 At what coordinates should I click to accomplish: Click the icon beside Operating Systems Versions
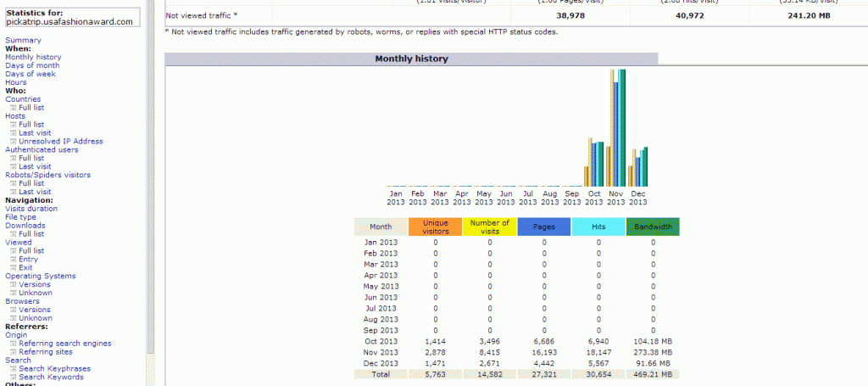click(14, 285)
